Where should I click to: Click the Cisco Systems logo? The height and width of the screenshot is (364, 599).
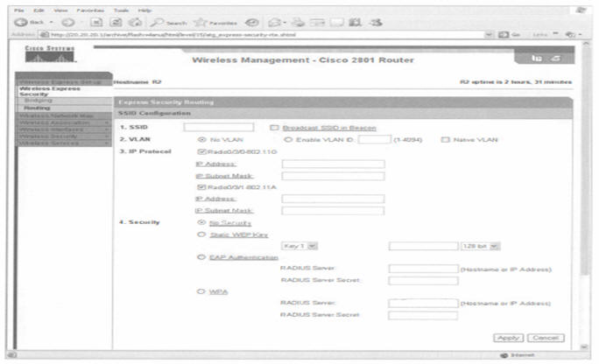[50, 53]
